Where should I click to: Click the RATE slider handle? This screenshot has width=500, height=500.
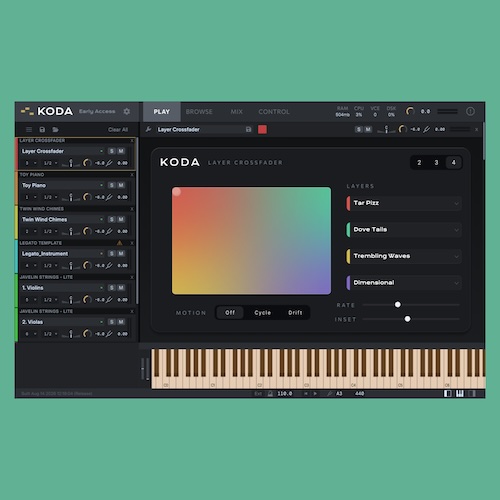tap(398, 304)
